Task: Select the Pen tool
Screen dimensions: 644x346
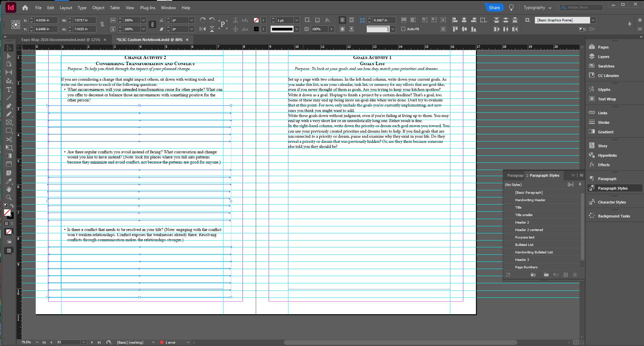Action: coord(9,106)
